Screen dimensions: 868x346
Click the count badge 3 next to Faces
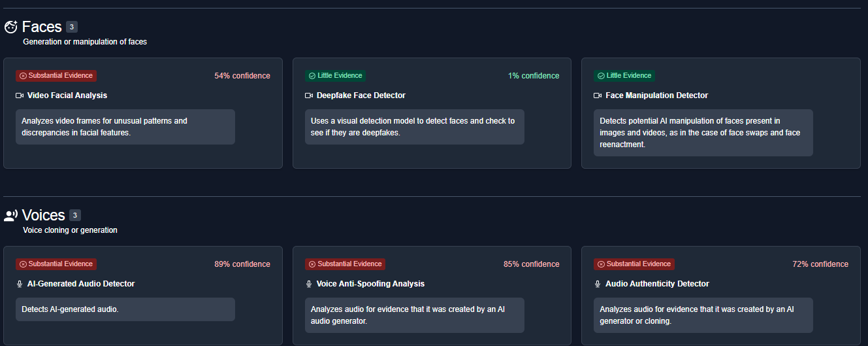pos(72,27)
